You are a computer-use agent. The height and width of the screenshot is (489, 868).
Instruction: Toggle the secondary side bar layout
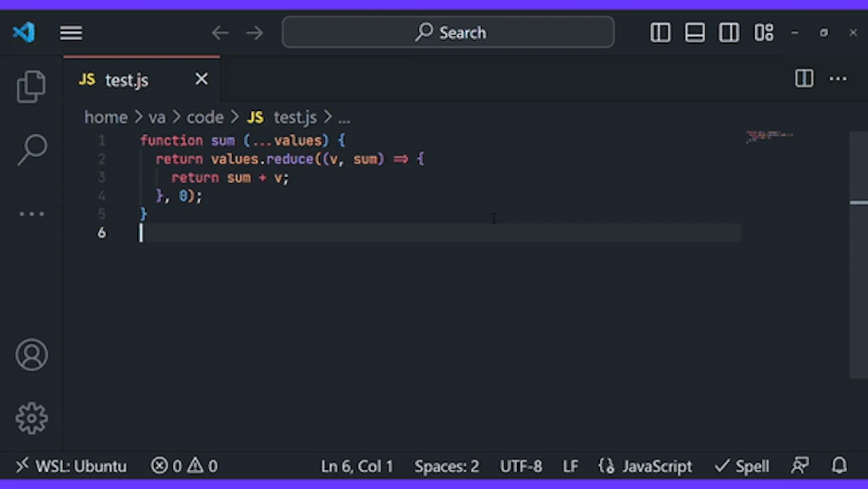729,33
